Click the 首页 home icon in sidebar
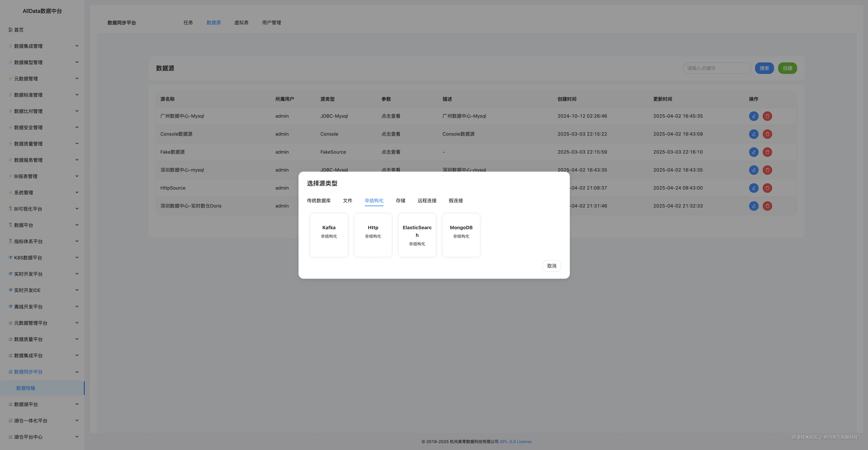The height and width of the screenshot is (450, 868). point(11,30)
